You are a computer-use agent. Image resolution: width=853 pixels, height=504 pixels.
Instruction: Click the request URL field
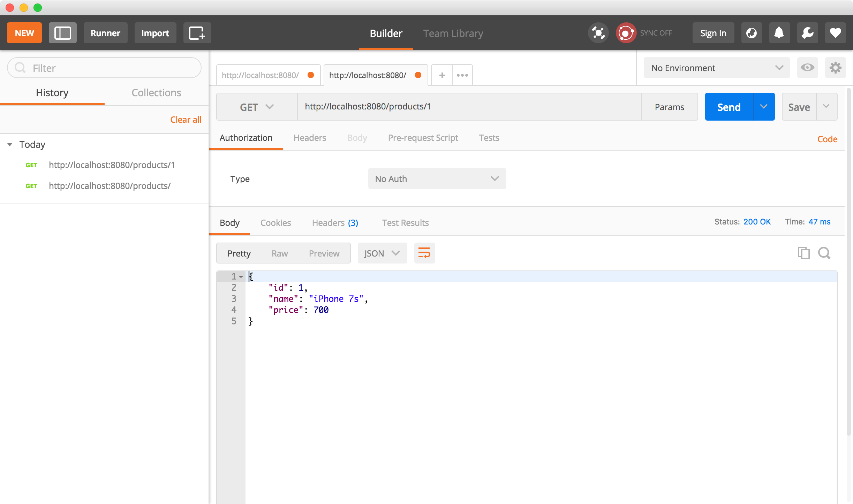point(469,107)
